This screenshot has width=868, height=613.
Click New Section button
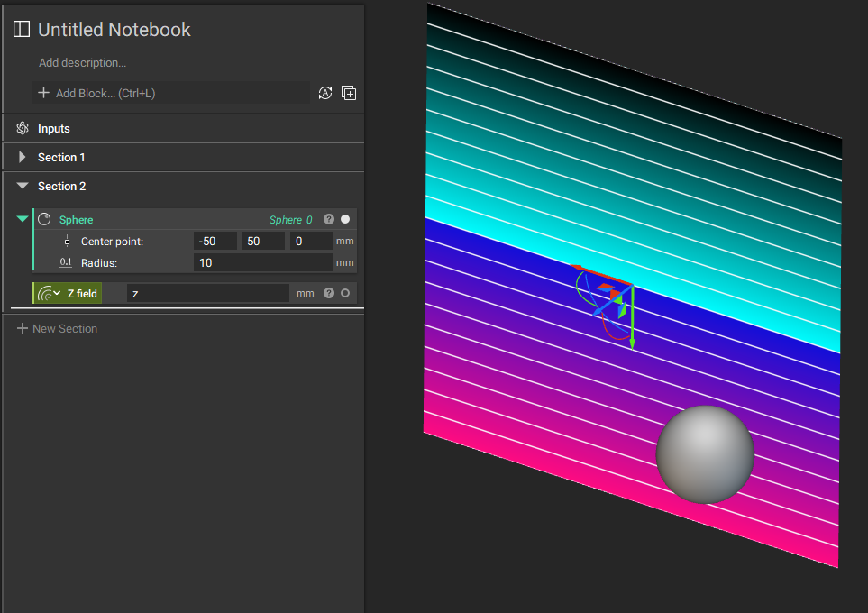[x=57, y=329]
